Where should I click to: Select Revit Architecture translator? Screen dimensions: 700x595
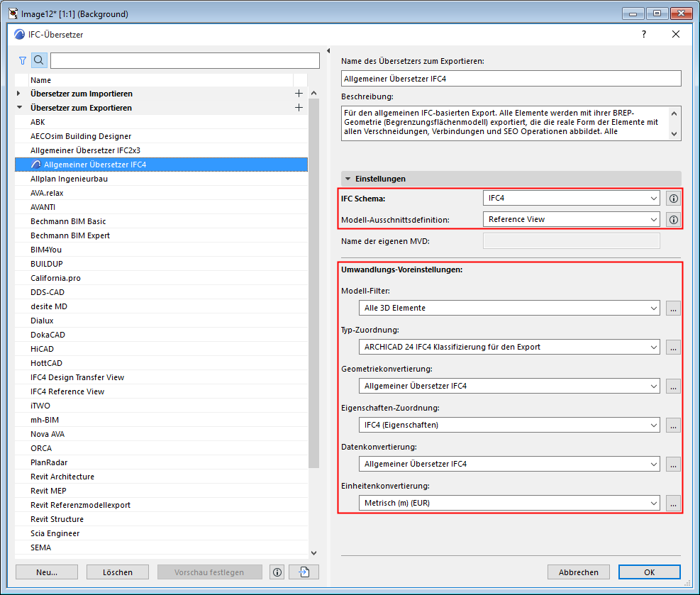[x=62, y=477]
